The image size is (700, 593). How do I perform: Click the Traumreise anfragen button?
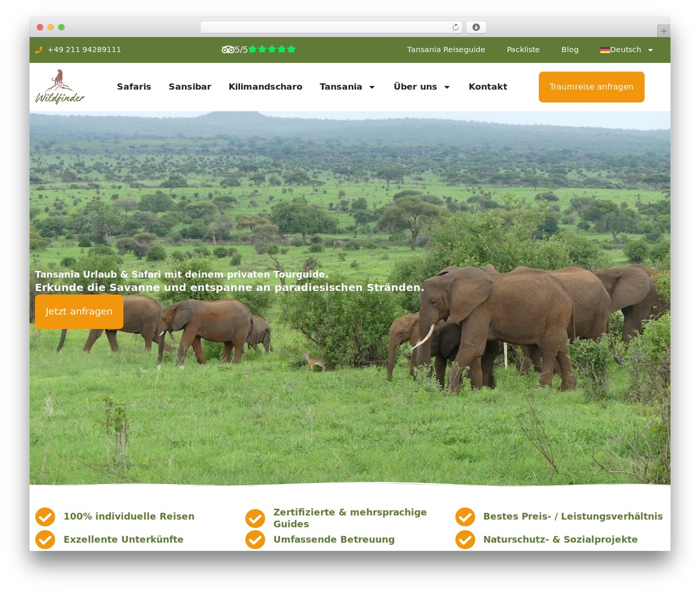591,87
